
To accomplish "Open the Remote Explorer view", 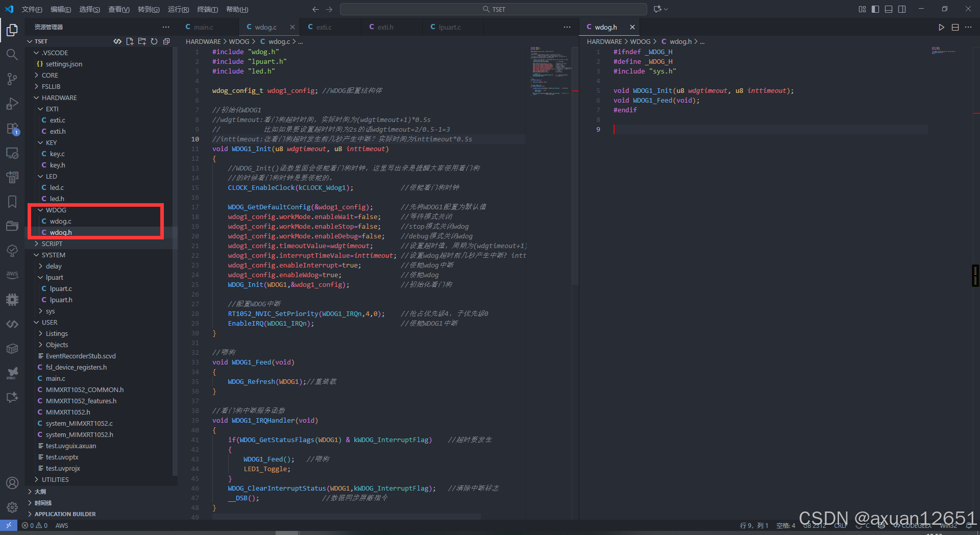I will click(x=12, y=153).
